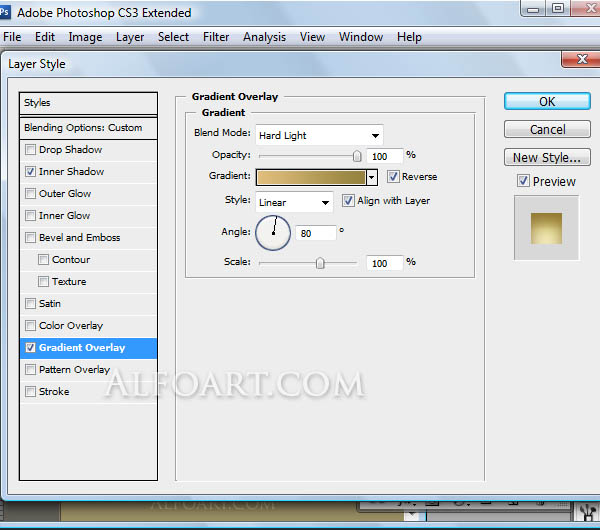Open the Analysis menu
This screenshot has height=530, width=600.
(264, 37)
